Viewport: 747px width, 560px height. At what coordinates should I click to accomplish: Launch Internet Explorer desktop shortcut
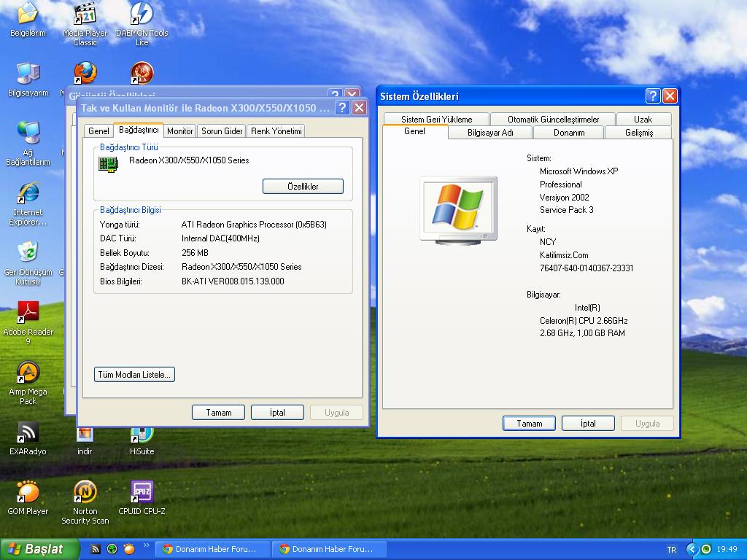(x=28, y=203)
